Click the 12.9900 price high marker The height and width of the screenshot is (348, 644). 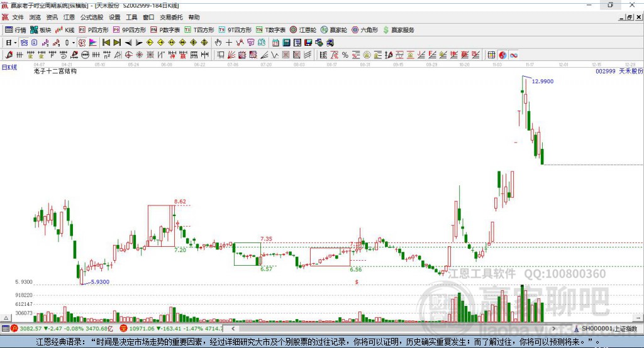(x=542, y=82)
